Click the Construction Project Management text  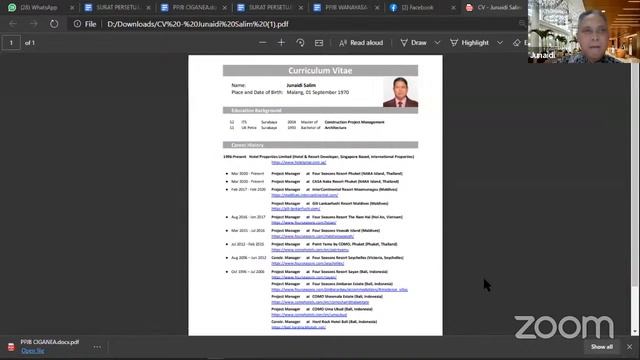354,122
